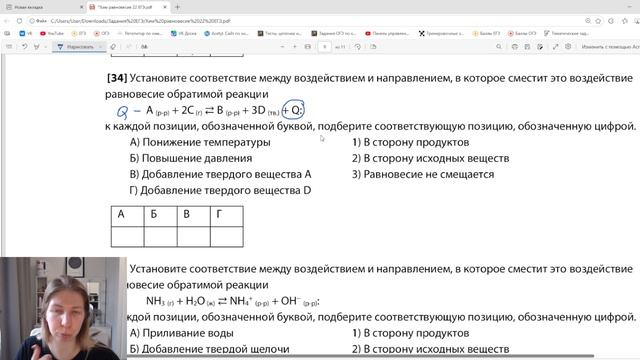The height and width of the screenshot is (360, 640).
Task: Click answer 3) Равновесие не смещается
Action: click(x=423, y=174)
